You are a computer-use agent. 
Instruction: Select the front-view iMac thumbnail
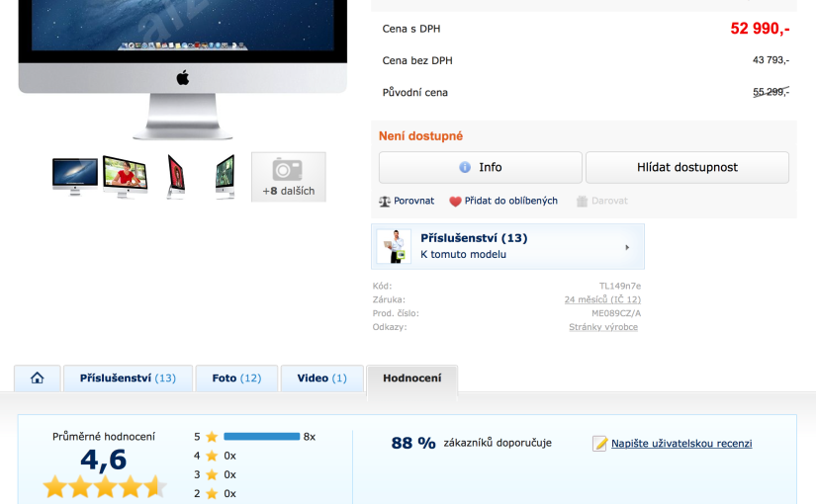(75, 177)
